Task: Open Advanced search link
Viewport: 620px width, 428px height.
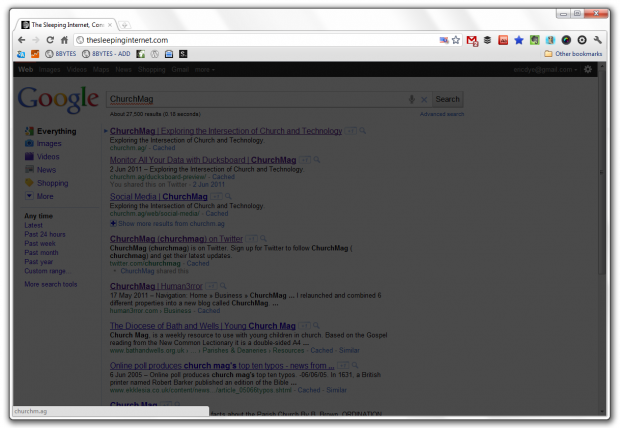Action: pyautogui.click(x=442, y=114)
